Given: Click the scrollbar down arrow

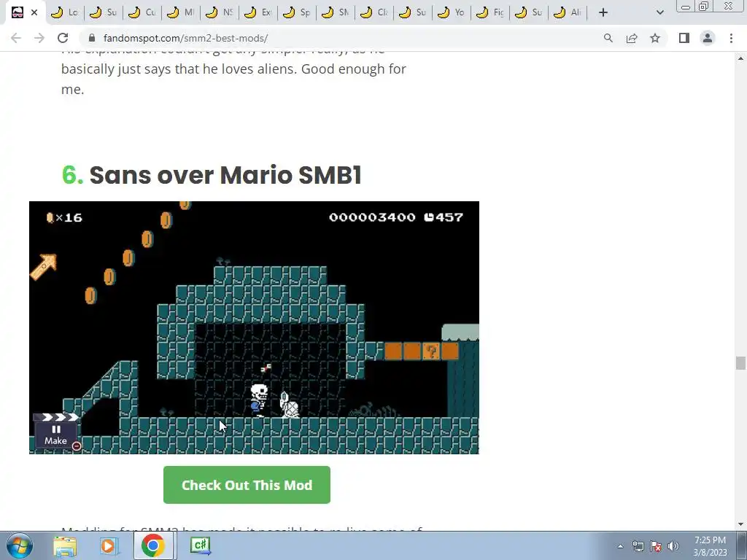Looking at the screenshot, I should (x=740, y=524).
